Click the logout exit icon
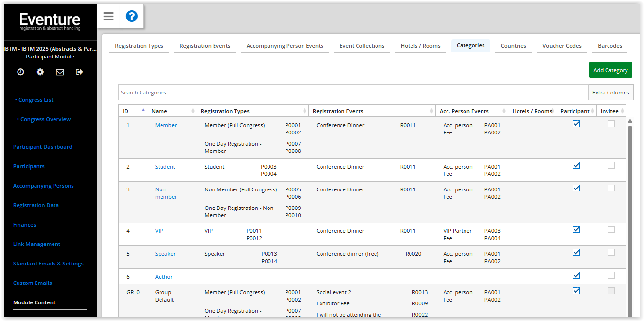The height and width of the screenshot is (321, 644). [x=80, y=72]
